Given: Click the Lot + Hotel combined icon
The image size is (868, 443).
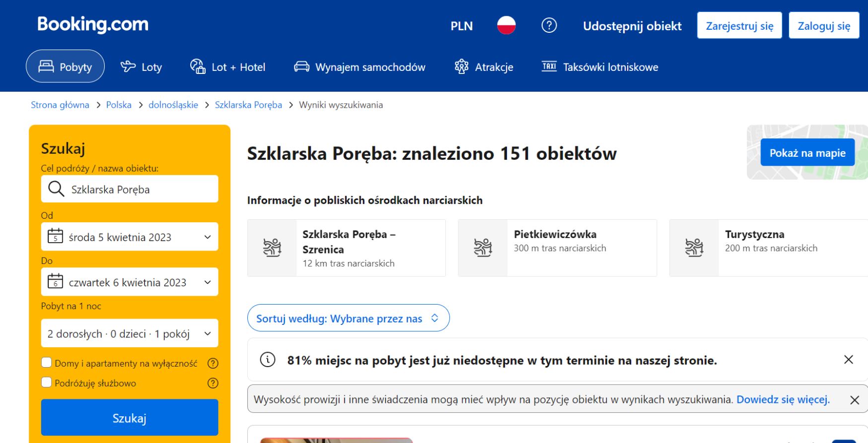Looking at the screenshot, I should (198, 66).
